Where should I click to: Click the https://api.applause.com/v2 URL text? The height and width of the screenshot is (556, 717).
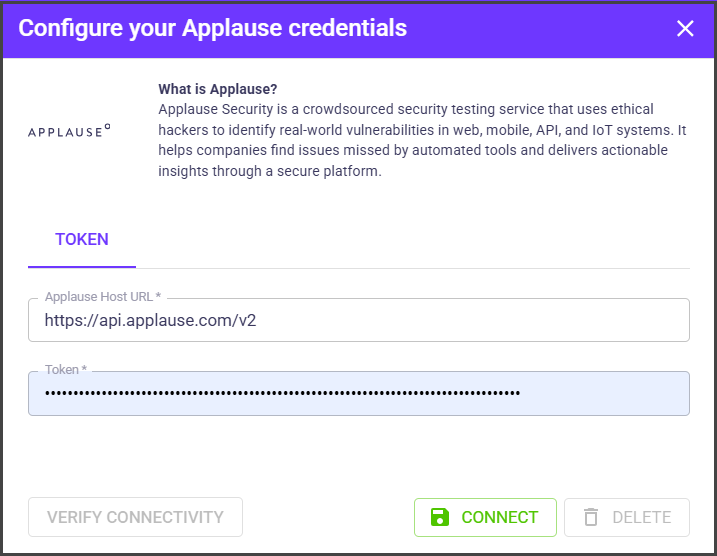[x=158, y=320]
